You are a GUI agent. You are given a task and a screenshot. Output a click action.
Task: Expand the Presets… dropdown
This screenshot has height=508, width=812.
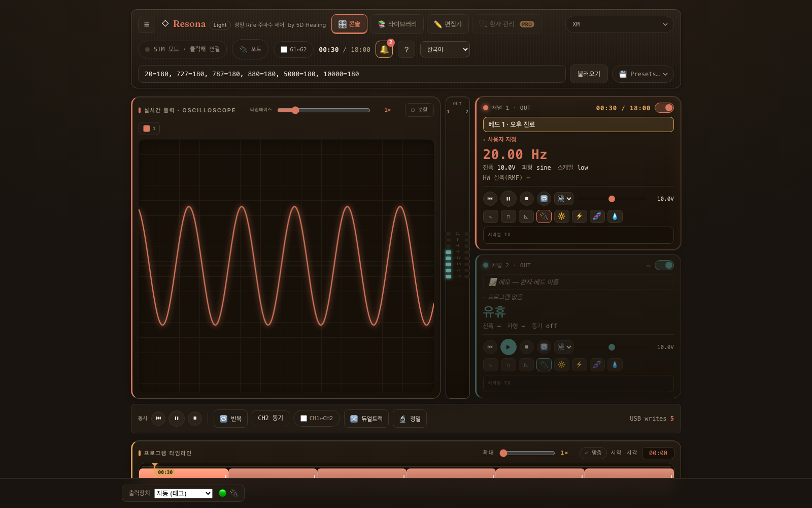(x=643, y=74)
